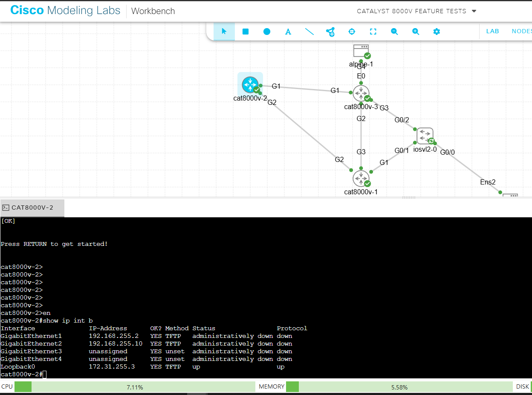Click the Ens2 interface label
This screenshot has width=532, height=395.
point(488,182)
